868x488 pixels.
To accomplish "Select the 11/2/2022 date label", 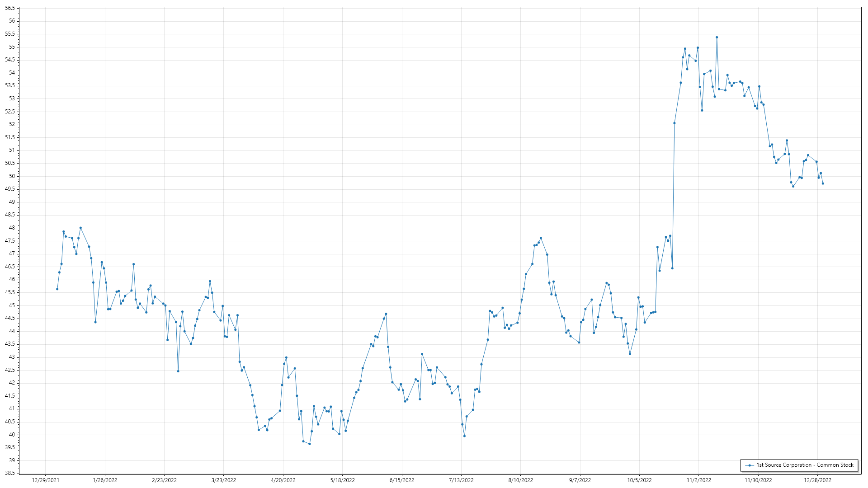I will [698, 480].
